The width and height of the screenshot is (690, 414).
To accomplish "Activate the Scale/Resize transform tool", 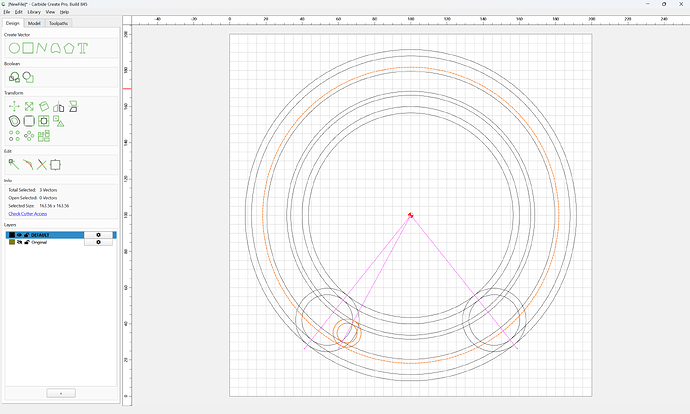I will coord(29,106).
